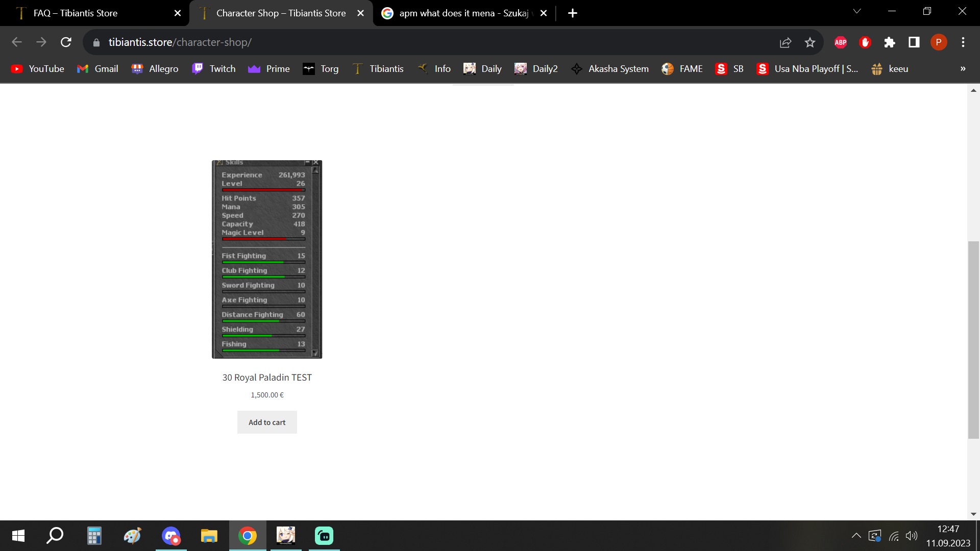Open the Extensions puzzle icon
This screenshot has width=980, height=551.
pos(889,42)
